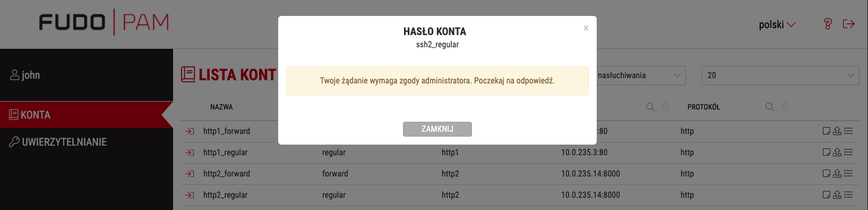Click the connect arrow icon for http1_forward
The height and width of the screenshot is (210, 868).
[190, 131]
